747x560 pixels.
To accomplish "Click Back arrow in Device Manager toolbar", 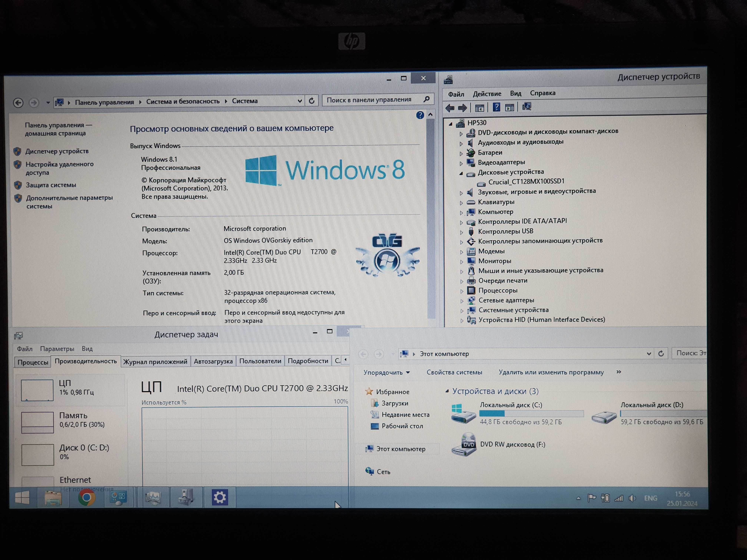I will 450,108.
